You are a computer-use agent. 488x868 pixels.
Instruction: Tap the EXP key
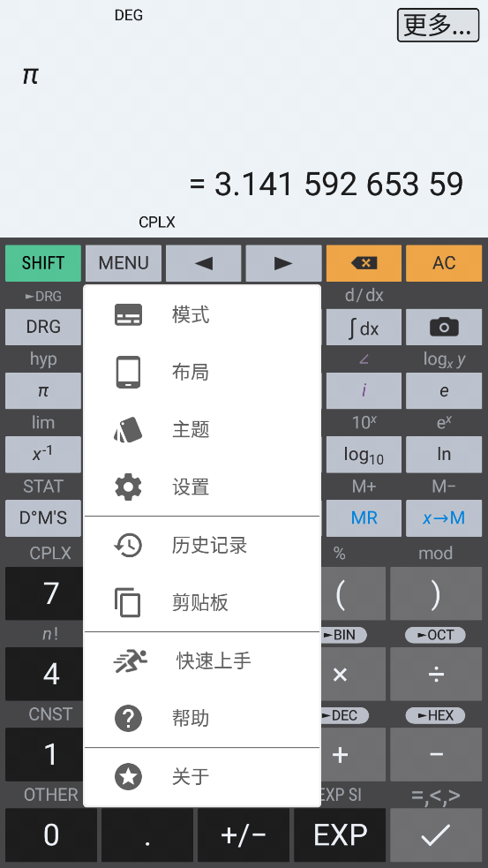point(340,834)
